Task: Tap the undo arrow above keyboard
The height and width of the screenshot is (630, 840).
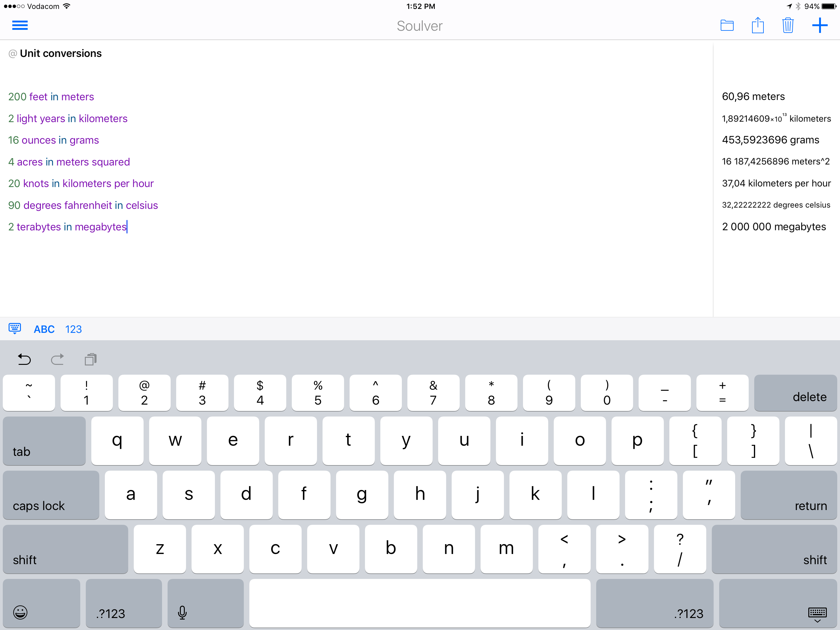Action: coord(24,359)
